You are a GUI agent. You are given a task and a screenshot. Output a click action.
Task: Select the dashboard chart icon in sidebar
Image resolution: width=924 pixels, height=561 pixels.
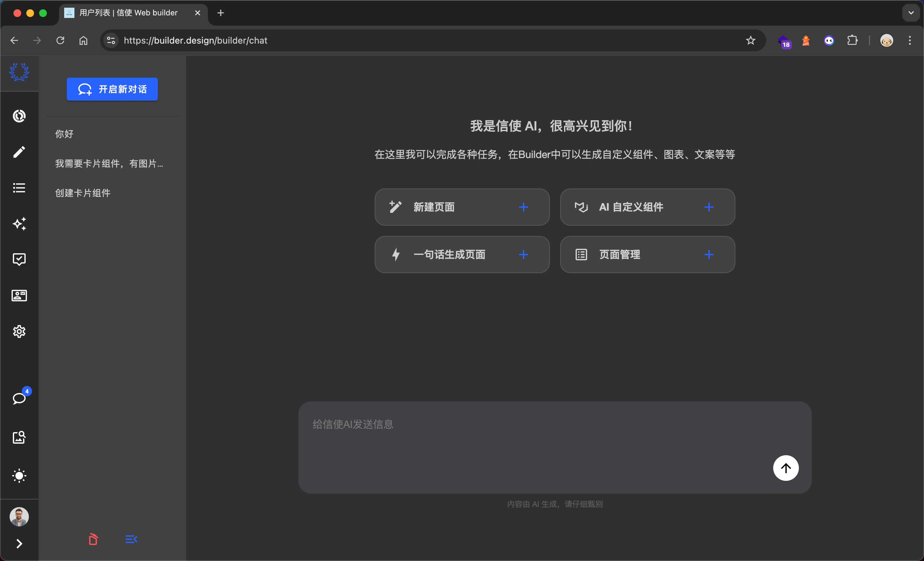pos(19,116)
